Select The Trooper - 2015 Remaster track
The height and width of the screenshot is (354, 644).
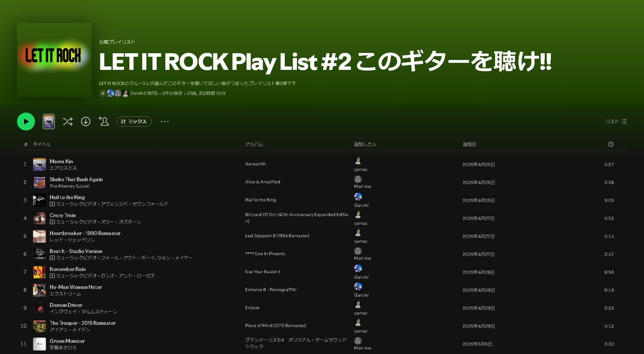tap(83, 323)
